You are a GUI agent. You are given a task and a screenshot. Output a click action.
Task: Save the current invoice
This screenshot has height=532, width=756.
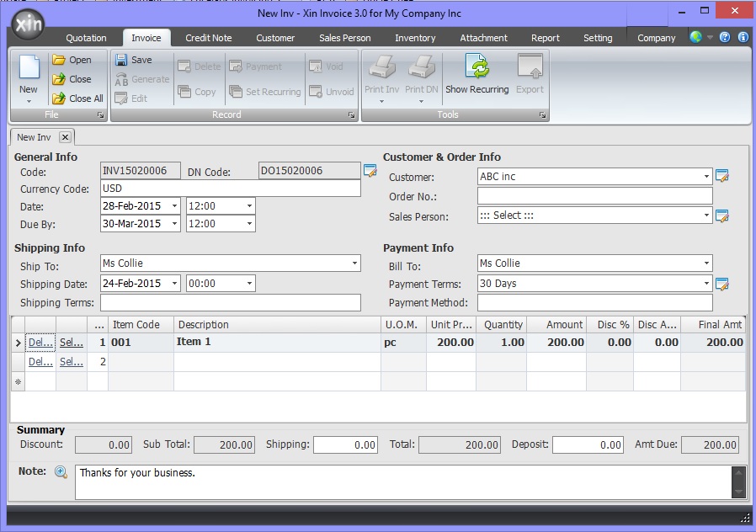tap(134, 60)
